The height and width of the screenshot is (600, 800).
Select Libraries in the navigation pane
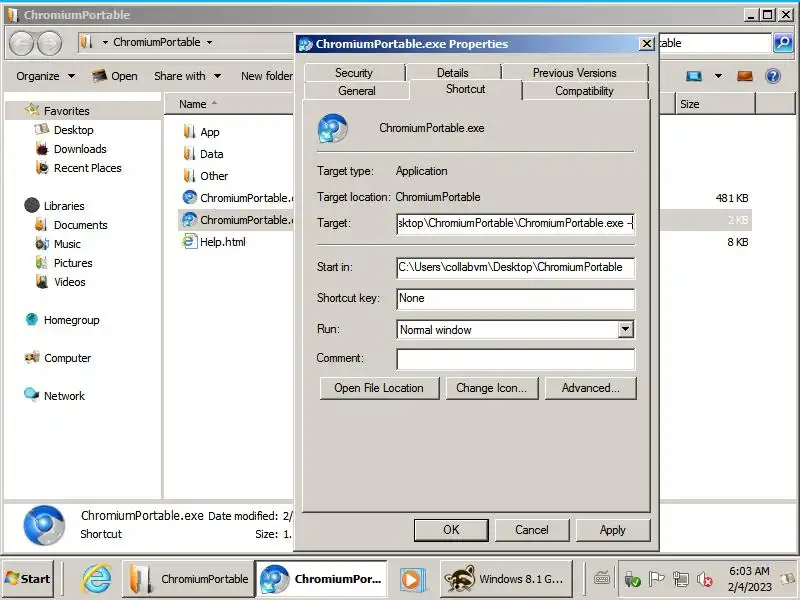pyautogui.click(x=64, y=206)
